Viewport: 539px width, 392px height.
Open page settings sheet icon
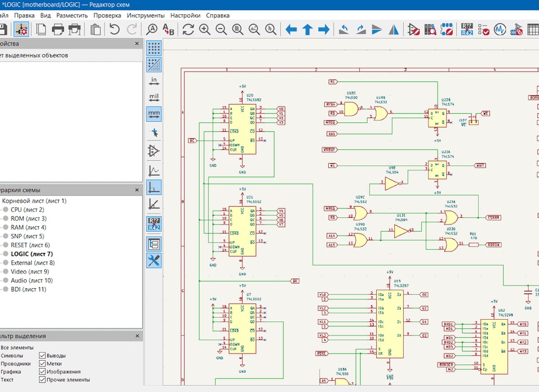click(41, 30)
